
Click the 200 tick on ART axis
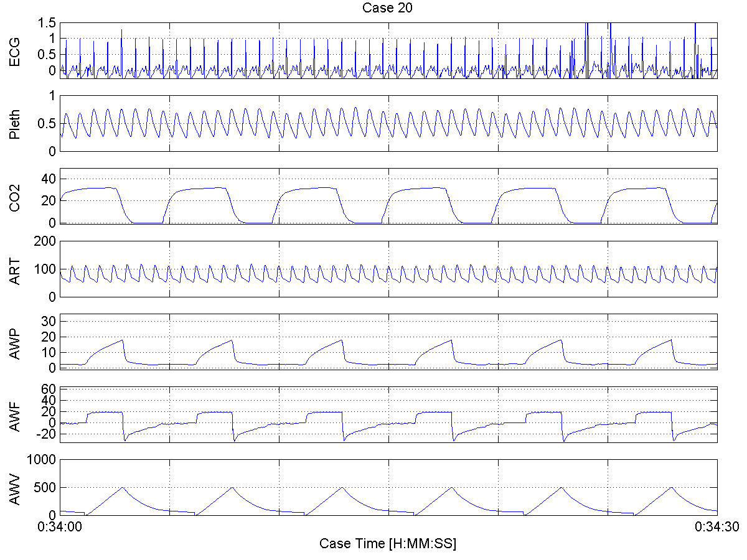(x=46, y=241)
